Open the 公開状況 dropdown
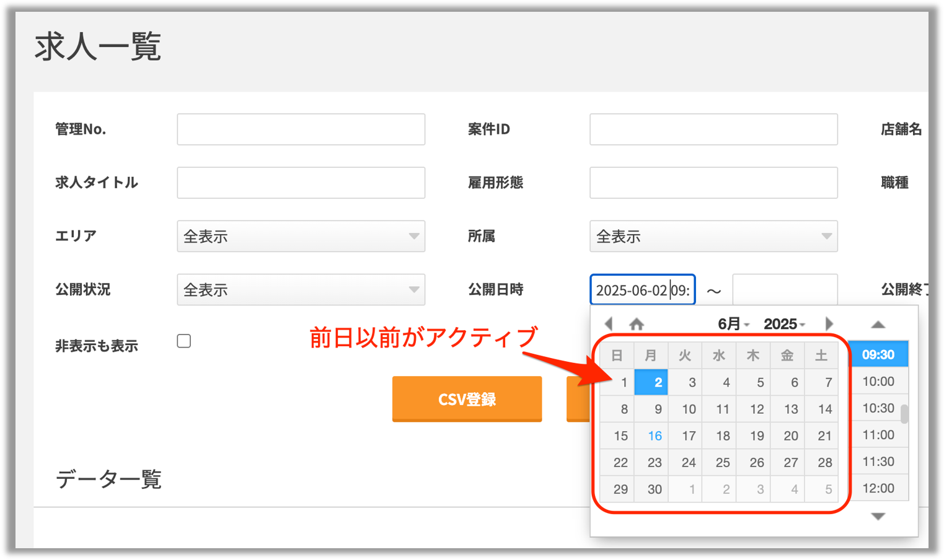944x560 pixels. pyautogui.click(x=301, y=290)
